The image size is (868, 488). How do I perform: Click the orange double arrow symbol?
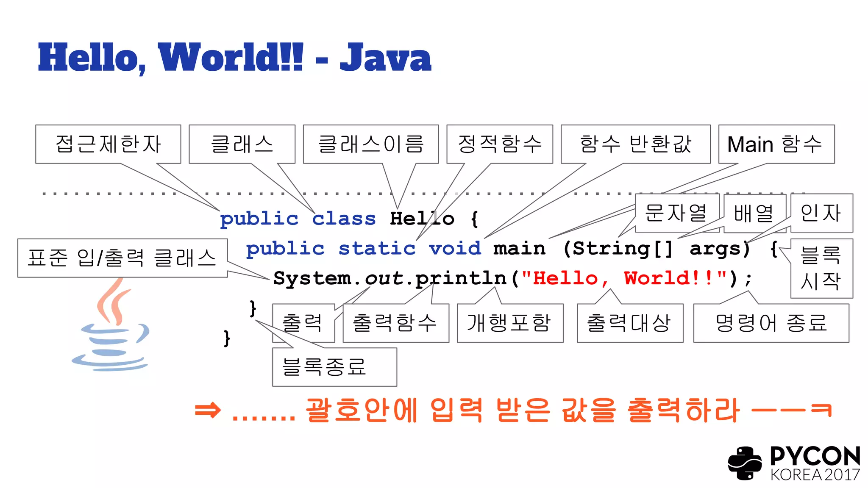208,410
